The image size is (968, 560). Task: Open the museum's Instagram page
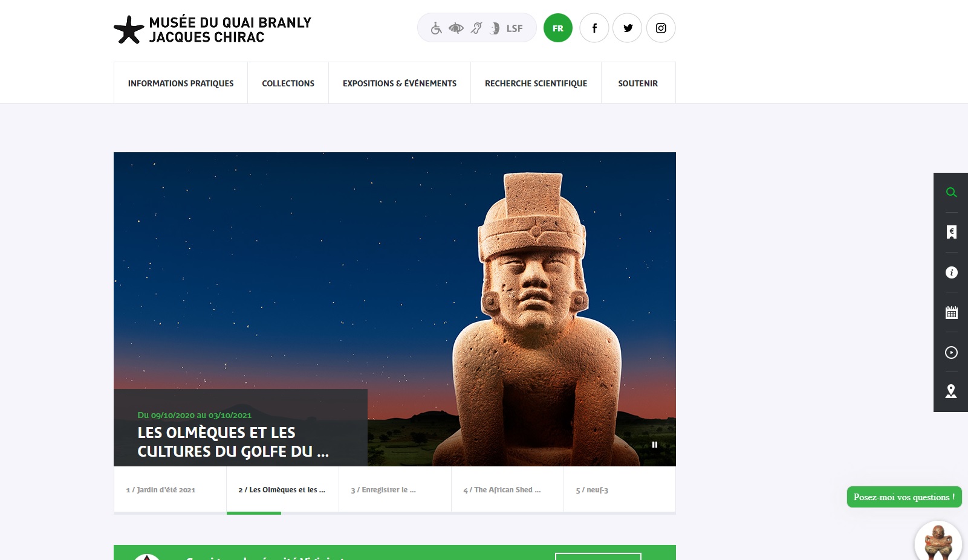tap(661, 28)
